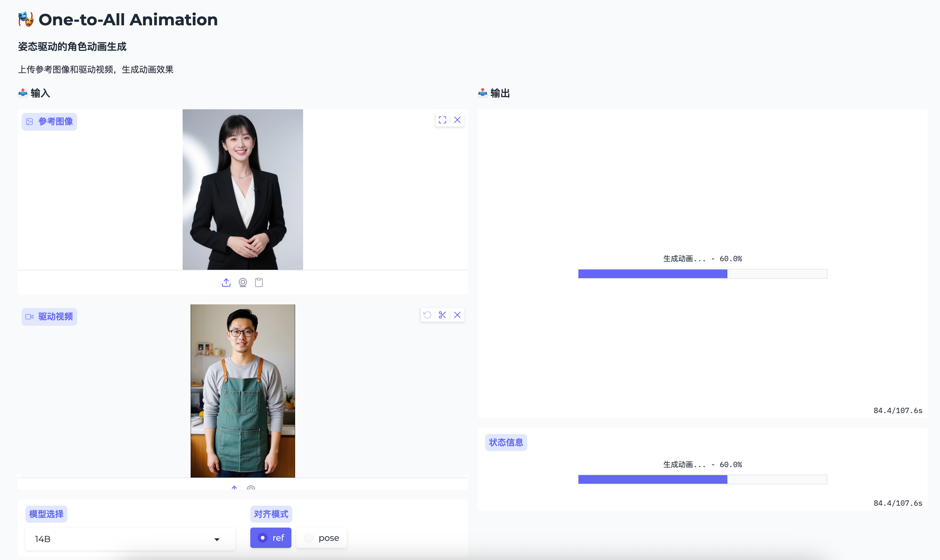Click the undo icon on driving video

[428, 315]
